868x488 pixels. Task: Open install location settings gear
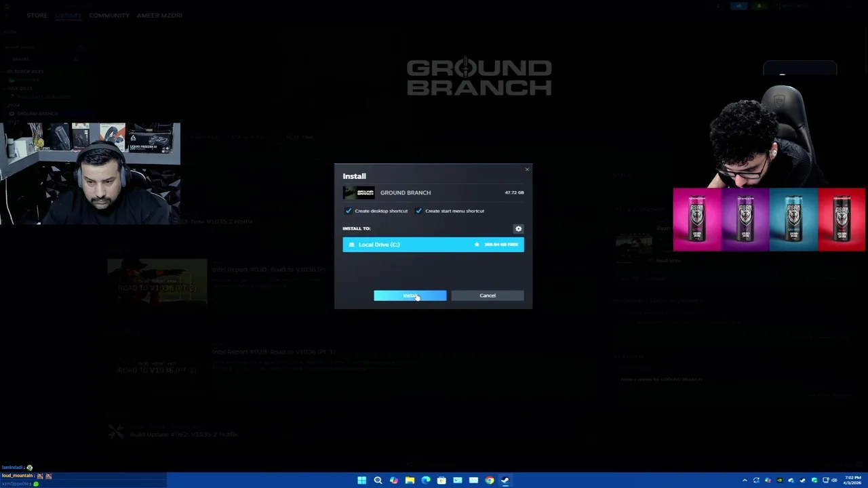pyautogui.click(x=518, y=229)
